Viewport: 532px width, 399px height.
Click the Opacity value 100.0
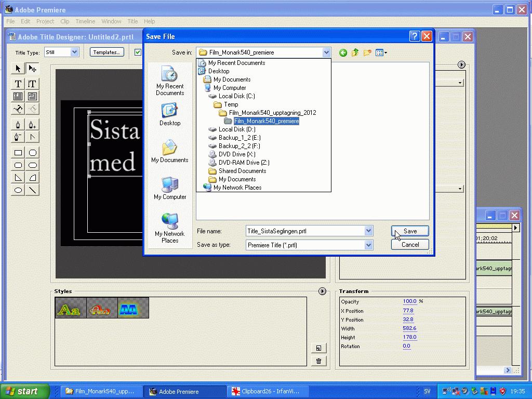(x=409, y=301)
